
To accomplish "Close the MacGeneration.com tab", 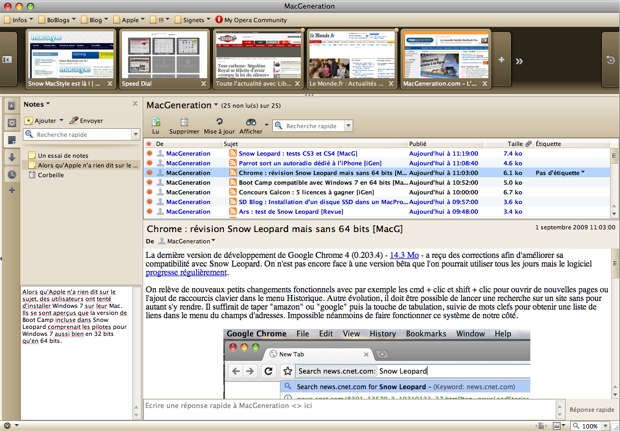I will pos(484,83).
